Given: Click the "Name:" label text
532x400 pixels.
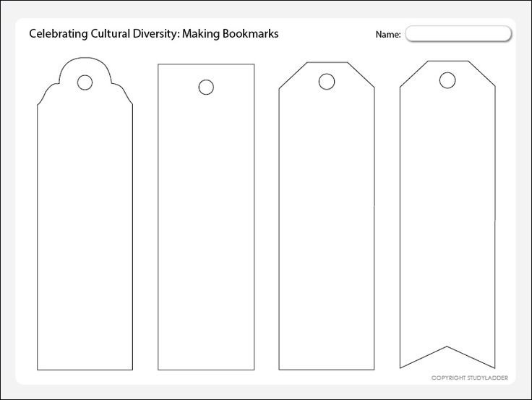Looking at the screenshot, I should click(387, 35).
